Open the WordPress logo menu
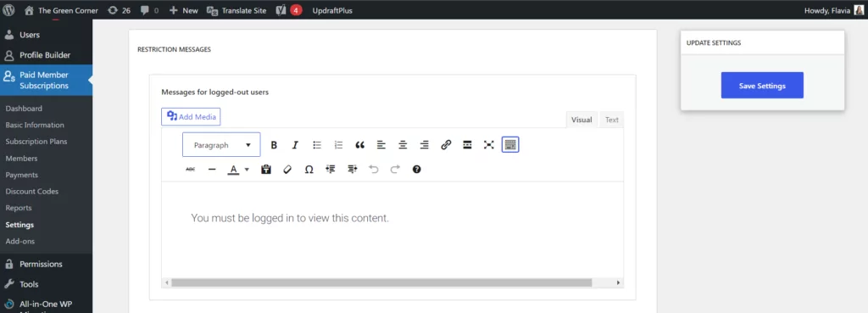This screenshot has width=868, height=313. [x=8, y=10]
